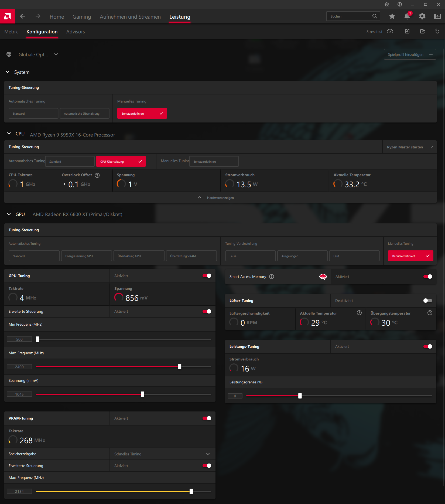Open the Gaming tab
The width and height of the screenshot is (445, 504).
point(82,17)
